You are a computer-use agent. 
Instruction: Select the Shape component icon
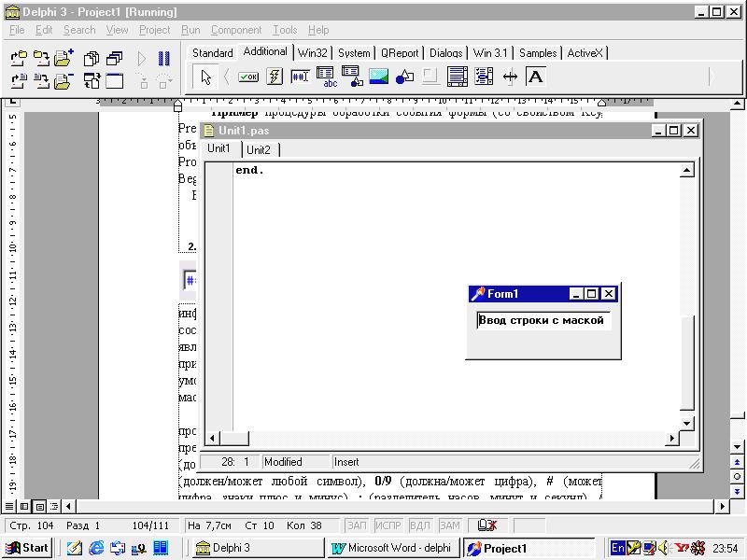point(404,77)
